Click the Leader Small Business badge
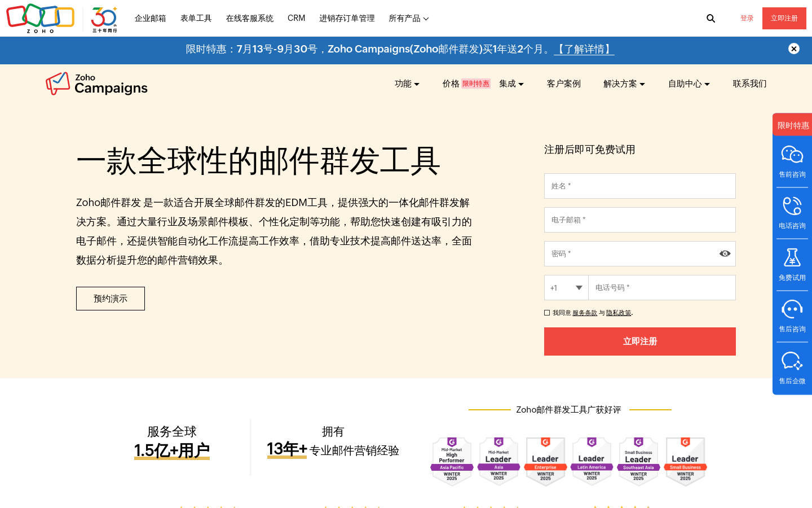 click(x=685, y=461)
